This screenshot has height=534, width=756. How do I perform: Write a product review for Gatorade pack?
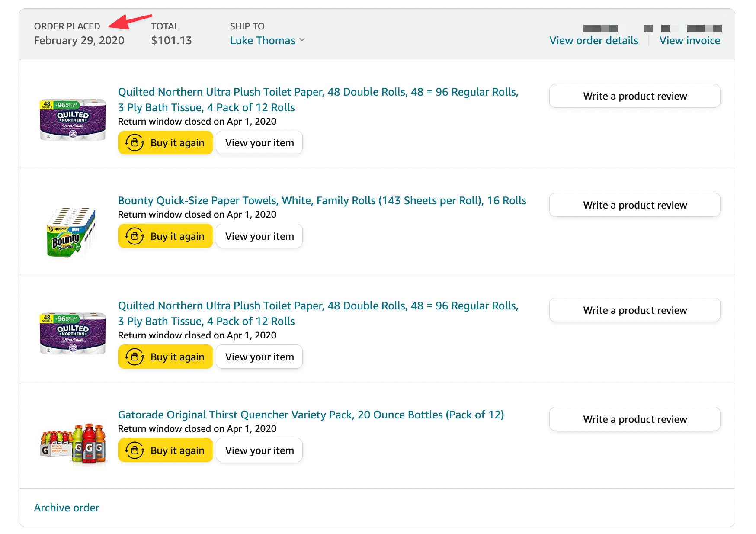point(634,419)
